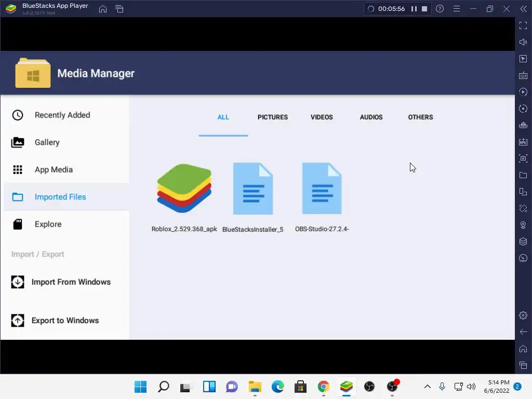
Task: Switch to the ALL tab
Action: (223, 117)
